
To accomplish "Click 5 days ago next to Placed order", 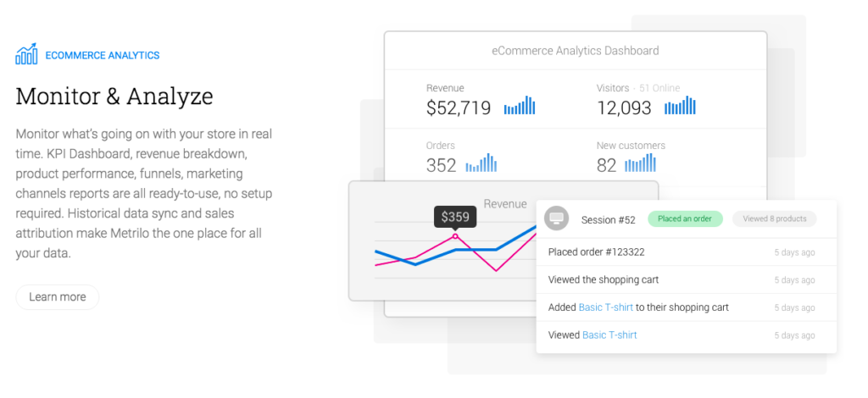I will 794,252.
